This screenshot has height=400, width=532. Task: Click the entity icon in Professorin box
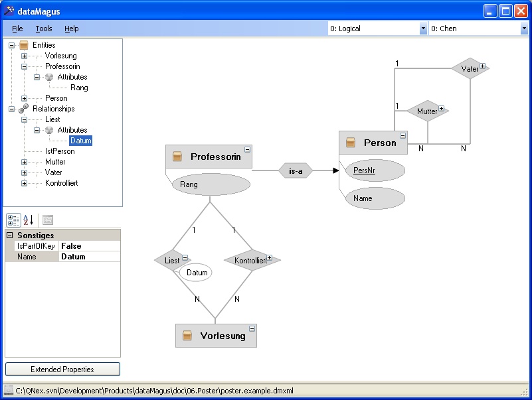pyautogui.click(x=177, y=157)
